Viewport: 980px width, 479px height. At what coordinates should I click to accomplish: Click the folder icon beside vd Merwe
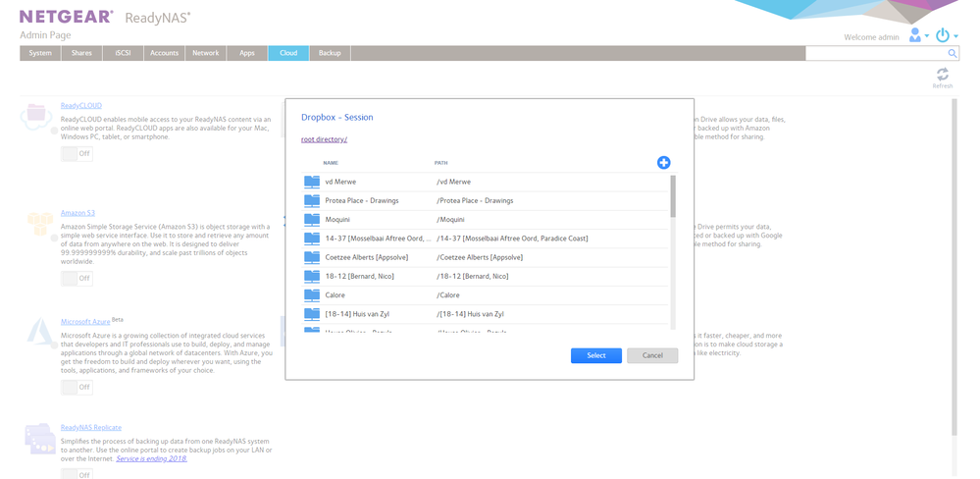pyautogui.click(x=312, y=182)
